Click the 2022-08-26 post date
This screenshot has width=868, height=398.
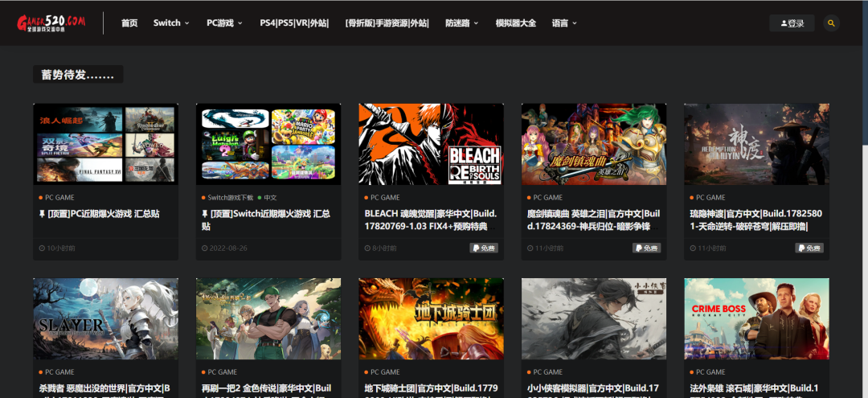pos(225,248)
